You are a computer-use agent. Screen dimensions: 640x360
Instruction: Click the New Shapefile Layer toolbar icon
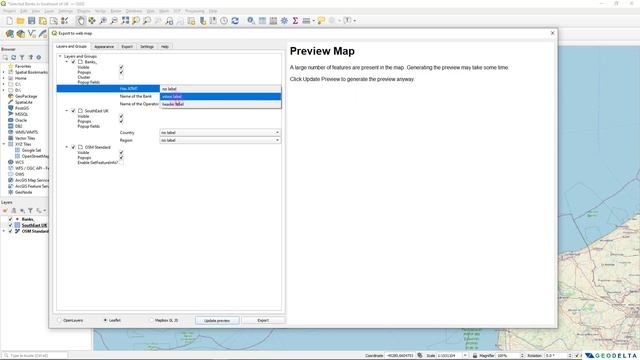pos(31,34)
